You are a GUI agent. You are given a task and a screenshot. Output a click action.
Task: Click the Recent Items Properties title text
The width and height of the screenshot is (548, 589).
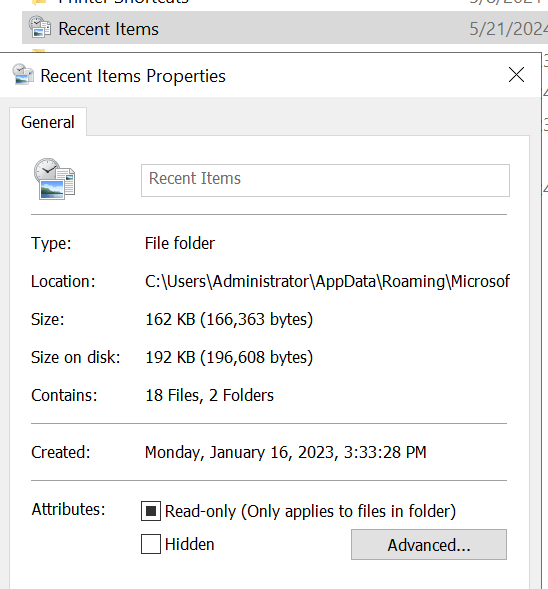(x=133, y=76)
